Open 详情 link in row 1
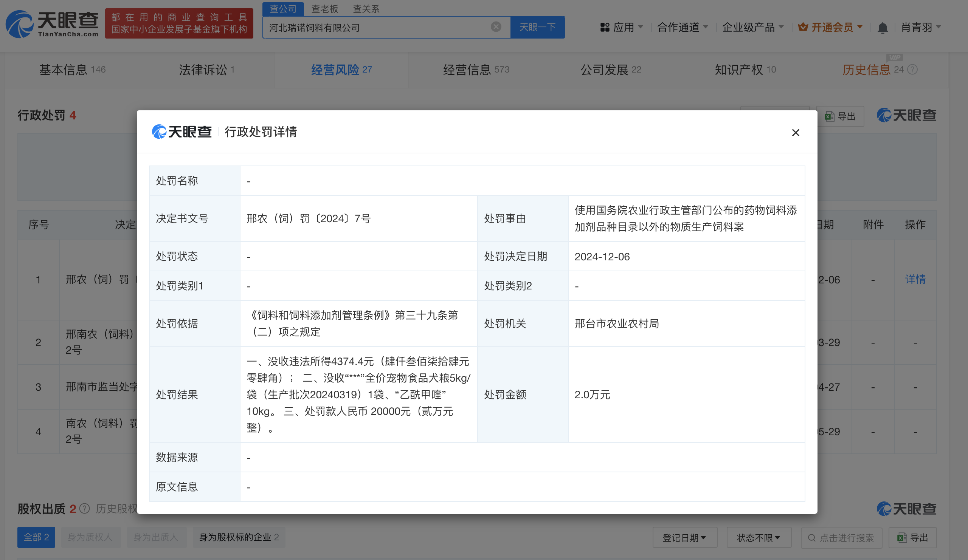Image resolution: width=968 pixels, height=560 pixels. pyautogui.click(x=915, y=279)
